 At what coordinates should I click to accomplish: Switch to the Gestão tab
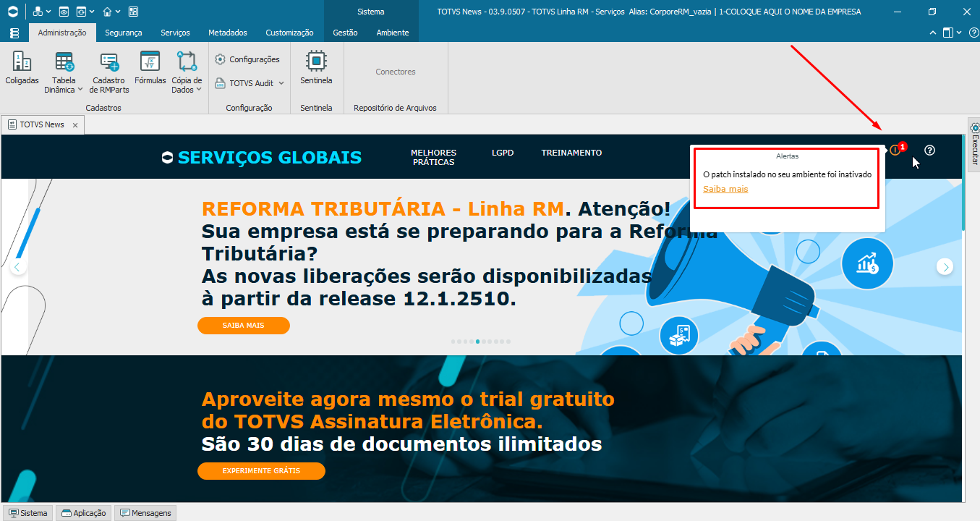point(345,33)
